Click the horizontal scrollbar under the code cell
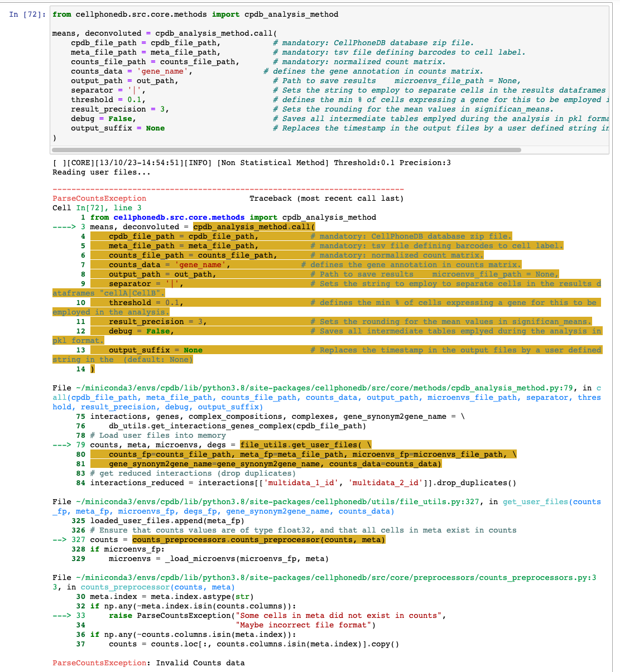620x672 pixels. click(x=285, y=149)
